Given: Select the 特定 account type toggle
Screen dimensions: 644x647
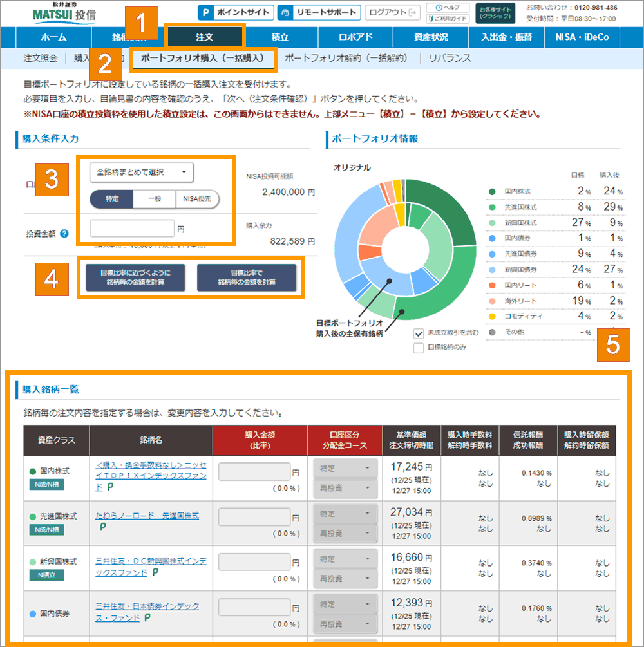Looking at the screenshot, I should pyautogui.click(x=112, y=199).
